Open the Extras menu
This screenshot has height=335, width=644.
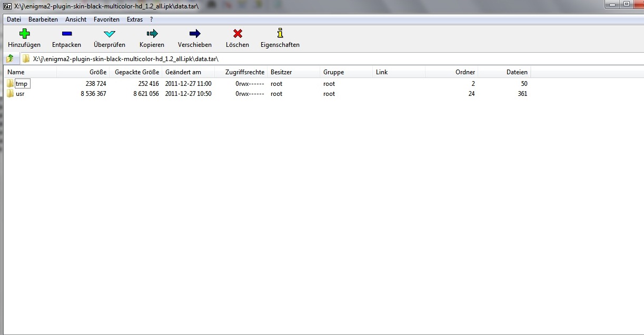135,19
